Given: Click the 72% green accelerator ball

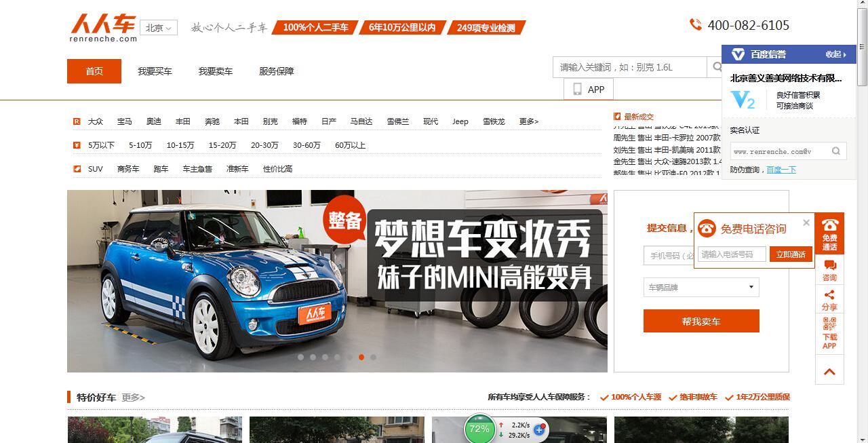Looking at the screenshot, I should tap(479, 429).
